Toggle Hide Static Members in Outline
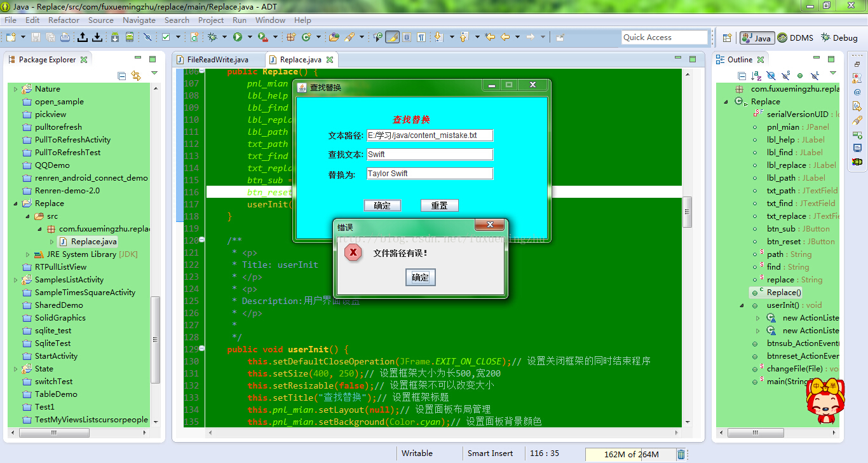 pos(786,76)
